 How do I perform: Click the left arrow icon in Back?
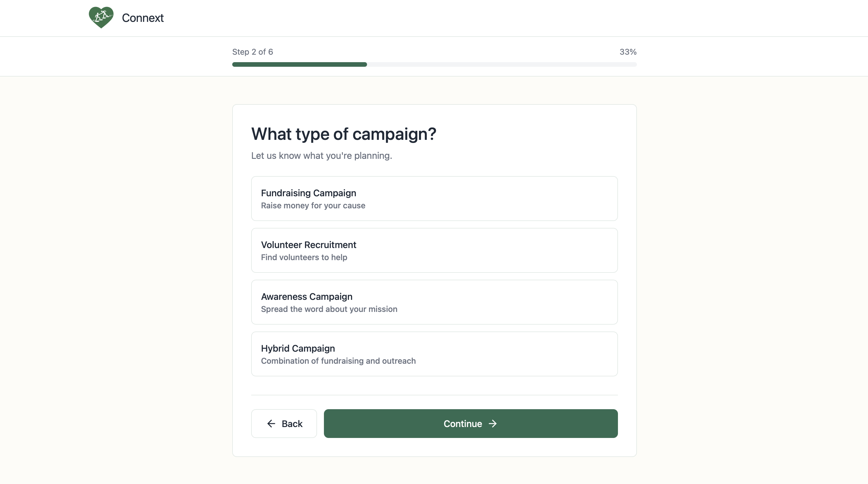pyautogui.click(x=271, y=424)
